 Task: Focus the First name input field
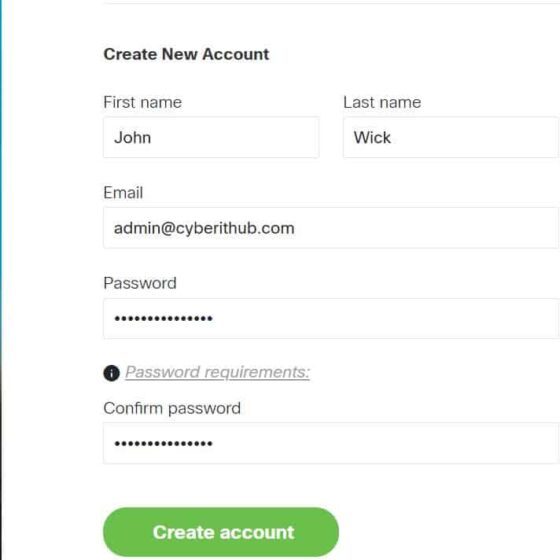211,138
